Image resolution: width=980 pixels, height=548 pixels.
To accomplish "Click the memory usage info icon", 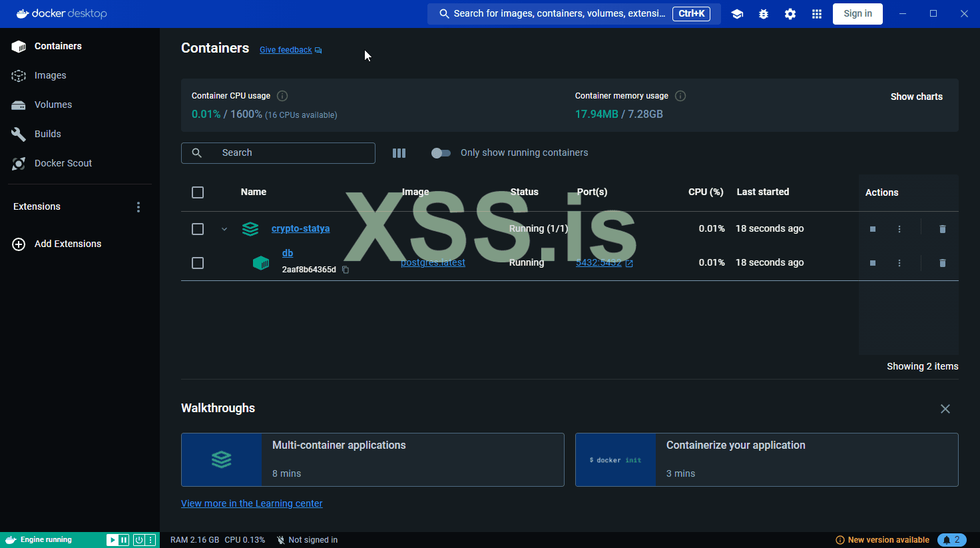I will point(680,96).
